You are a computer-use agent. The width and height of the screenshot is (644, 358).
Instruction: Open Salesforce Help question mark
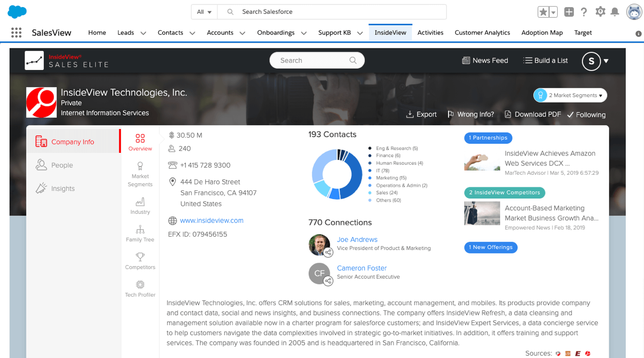[x=584, y=12]
